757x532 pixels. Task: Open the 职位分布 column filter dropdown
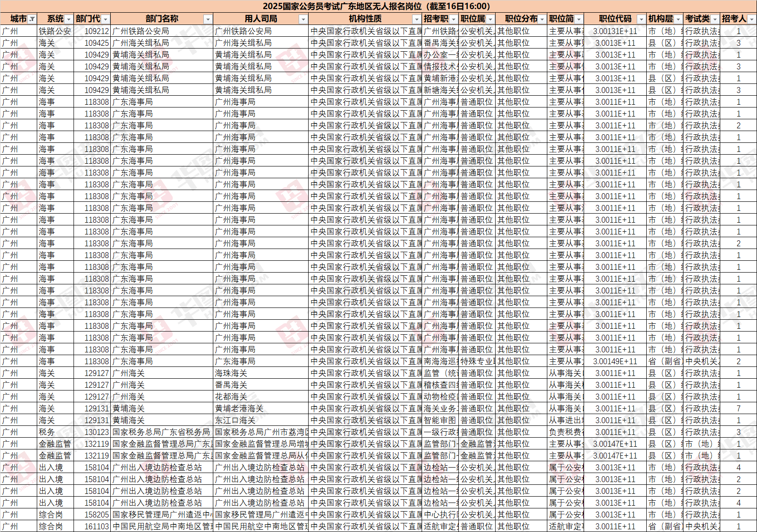point(542,19)
